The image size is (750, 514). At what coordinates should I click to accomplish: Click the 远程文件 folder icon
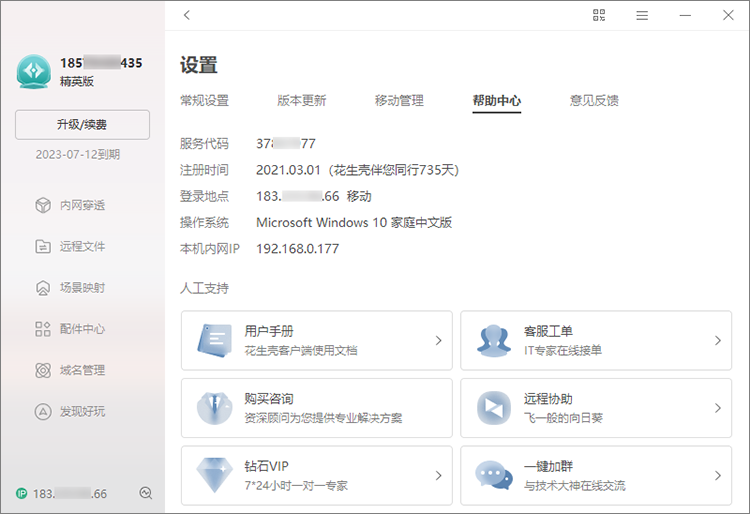[43, 246]
